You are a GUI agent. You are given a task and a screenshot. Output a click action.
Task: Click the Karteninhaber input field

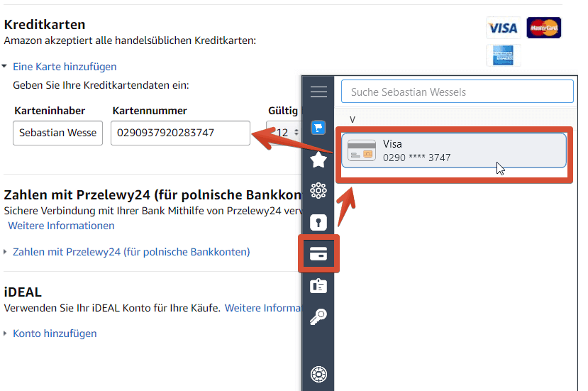[57, 133]
